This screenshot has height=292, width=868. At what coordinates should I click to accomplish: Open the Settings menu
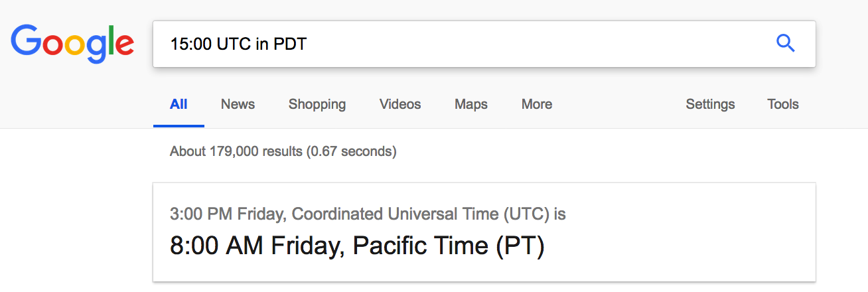tap(710, 104)
